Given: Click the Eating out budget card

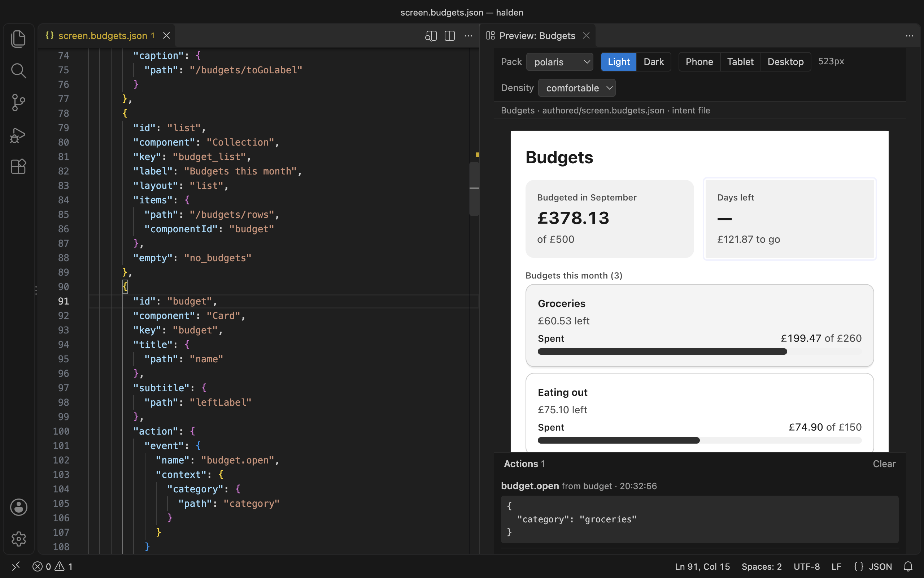Looking at the screenshot, I should click(x=699, y=413).
